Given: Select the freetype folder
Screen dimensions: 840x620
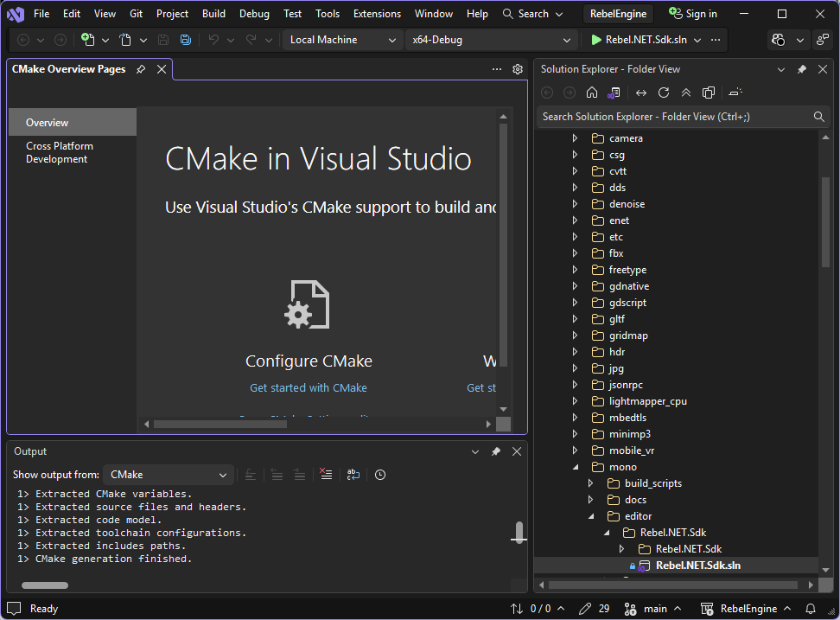Looking at the screenshot, I should click(x=627, y=270).
